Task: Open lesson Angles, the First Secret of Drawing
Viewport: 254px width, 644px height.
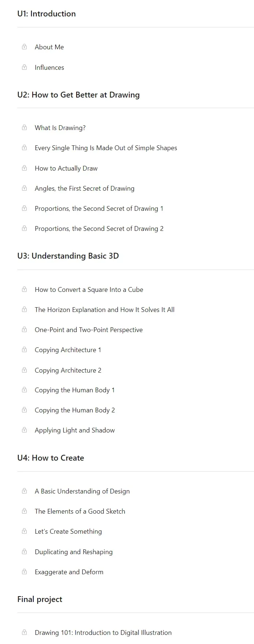Action: tap(85, 188)
